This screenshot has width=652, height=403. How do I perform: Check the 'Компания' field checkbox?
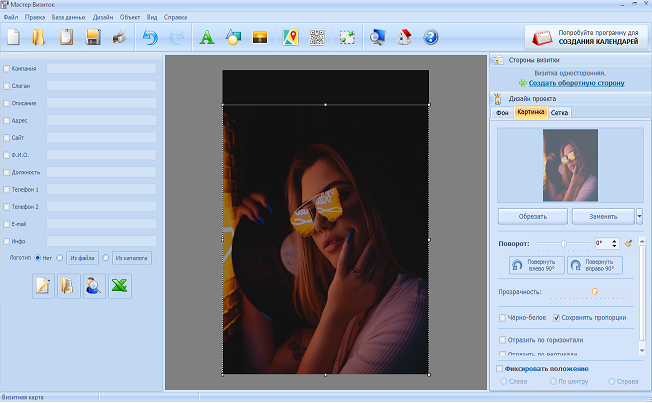(8, 69)
